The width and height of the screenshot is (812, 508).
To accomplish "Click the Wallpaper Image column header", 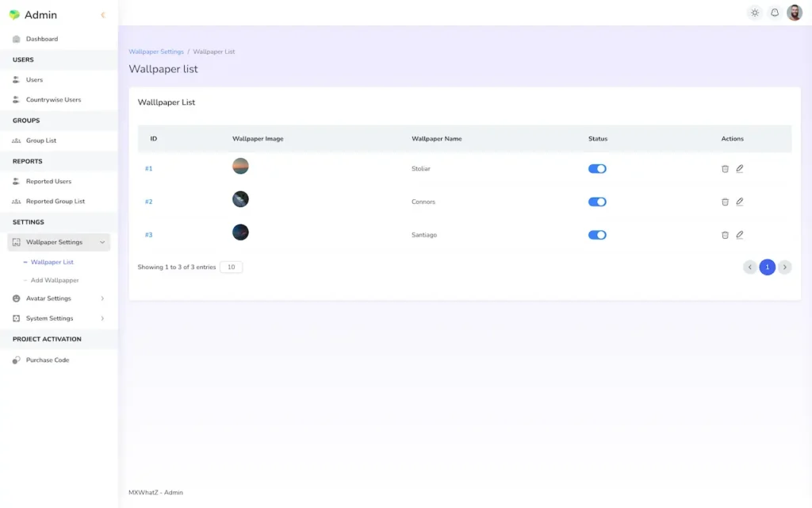I will tap(258, 139).
